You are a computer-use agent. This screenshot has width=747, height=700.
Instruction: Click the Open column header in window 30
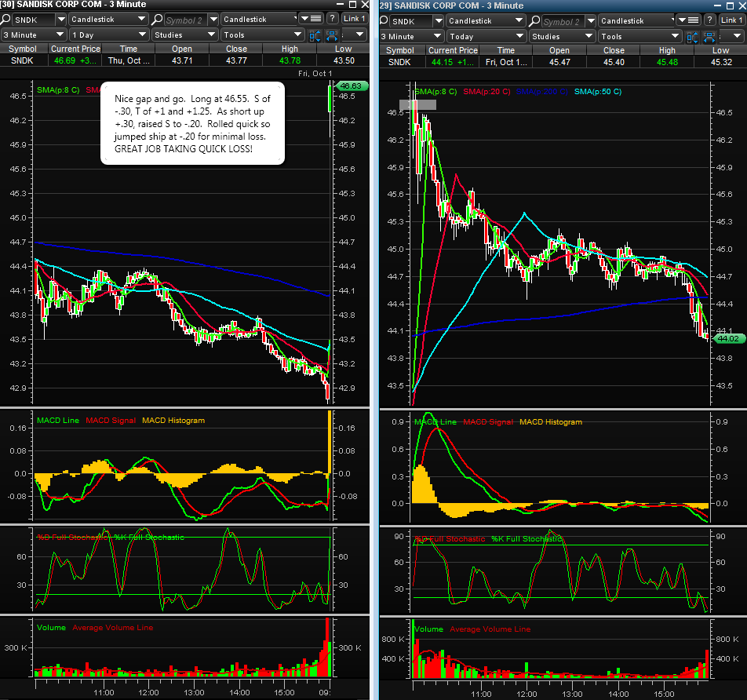tap(182, 49)
